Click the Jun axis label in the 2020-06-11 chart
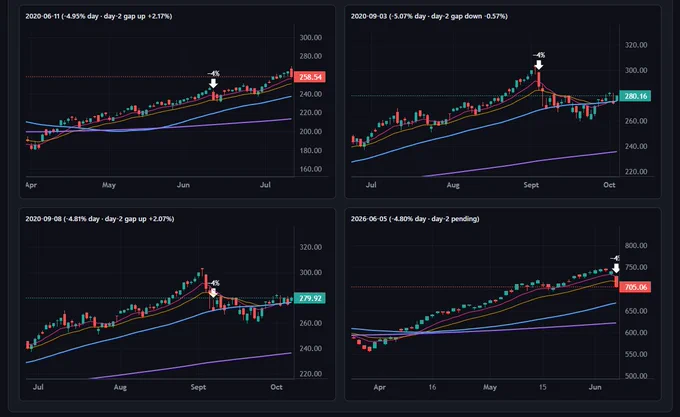This screenshot has width=680, height=417. click(183, 185)
